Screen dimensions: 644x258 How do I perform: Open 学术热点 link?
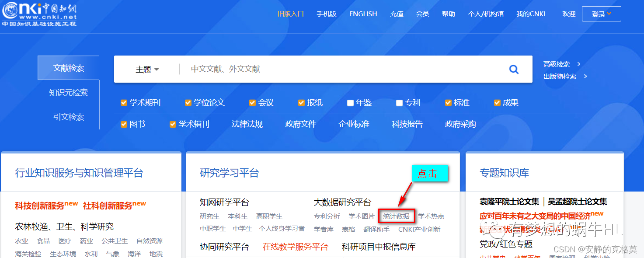tap(431, 216)
